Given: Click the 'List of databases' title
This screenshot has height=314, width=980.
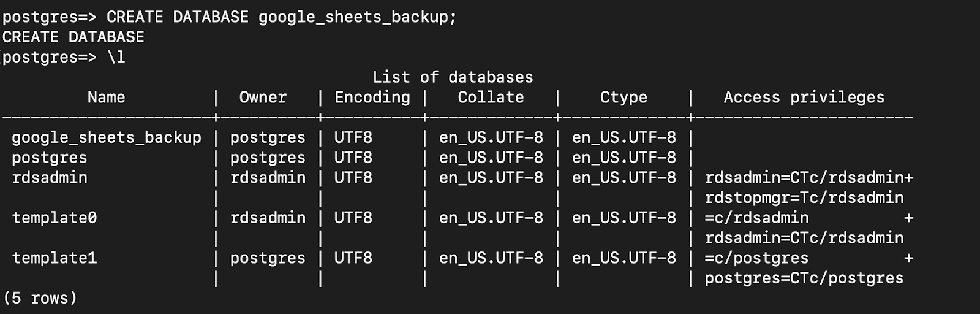Looking at the screenshot, I should click(x=453, y=77).
